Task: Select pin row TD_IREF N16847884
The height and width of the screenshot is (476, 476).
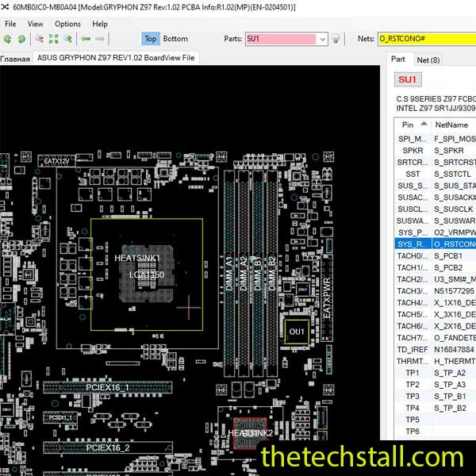Action: [436, 350]
